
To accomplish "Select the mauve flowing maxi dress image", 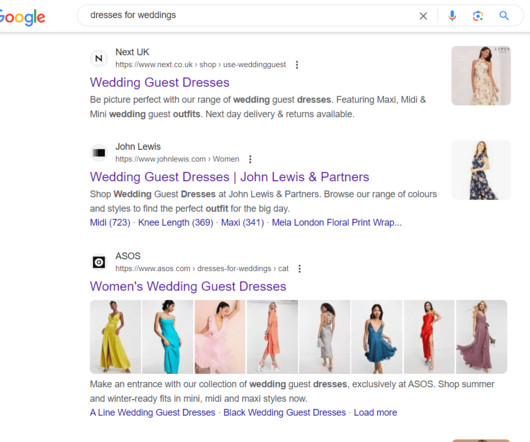I will (x=482, y=337).
